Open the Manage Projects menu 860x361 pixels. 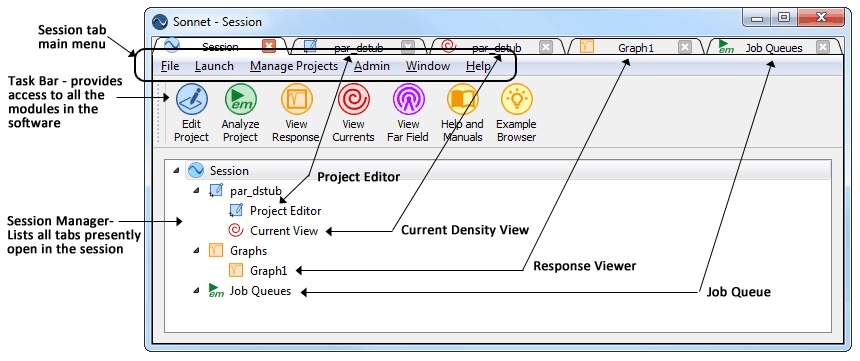coord(293,66)
